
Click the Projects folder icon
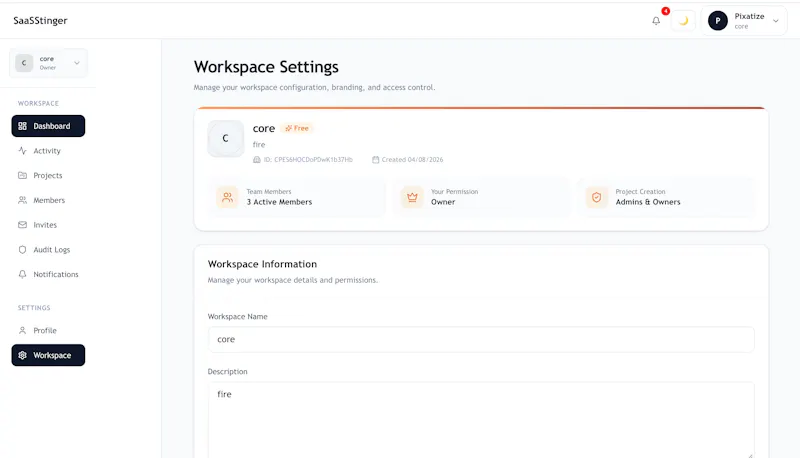[22, 175]
